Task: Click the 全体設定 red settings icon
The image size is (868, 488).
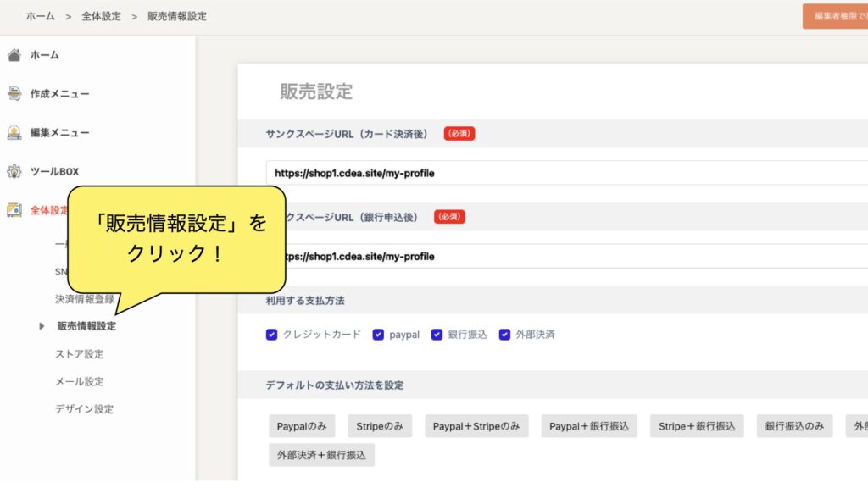Action: [x=14, y=210]
